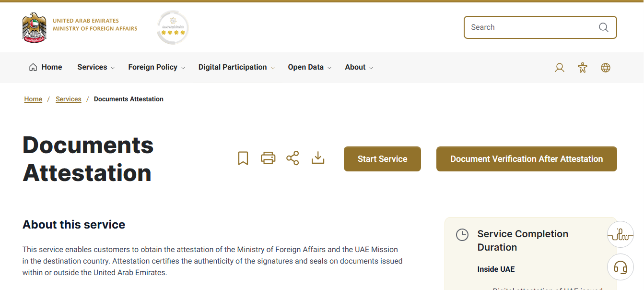Click the four-star rating badge emblem

point(173,28)
